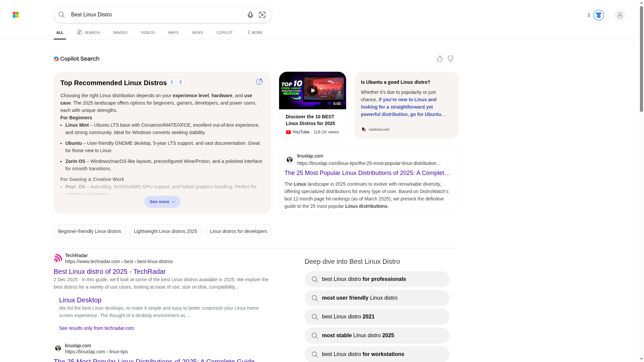Open Microsoft Rewards via the medal icon
Viewport: 644px width, 362px height.
point(599,15)
